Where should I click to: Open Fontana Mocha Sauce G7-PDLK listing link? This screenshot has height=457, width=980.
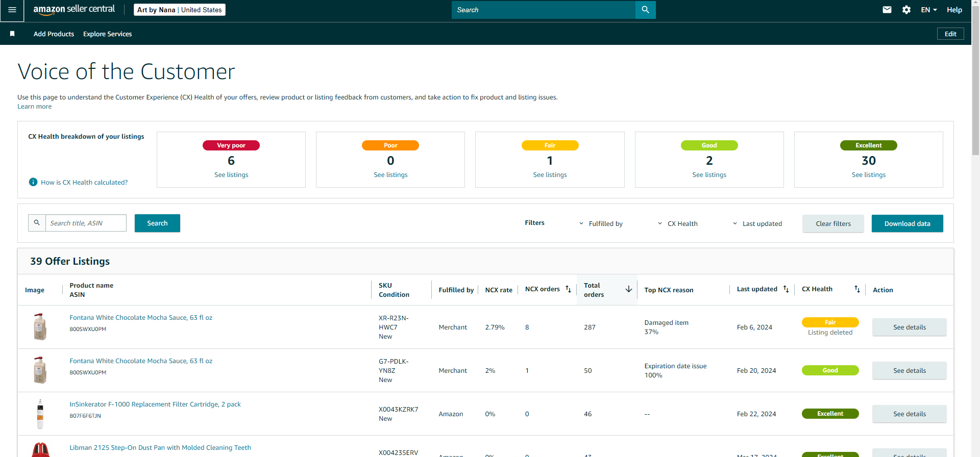[x=141, y=361]
